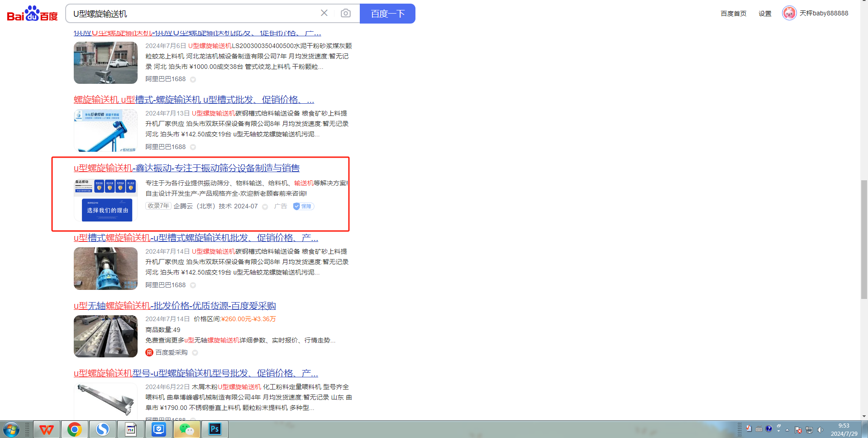Click the vertical page scrollbar thumb
868x438 pixels.
pyautogui.click(x=864, y=239)
